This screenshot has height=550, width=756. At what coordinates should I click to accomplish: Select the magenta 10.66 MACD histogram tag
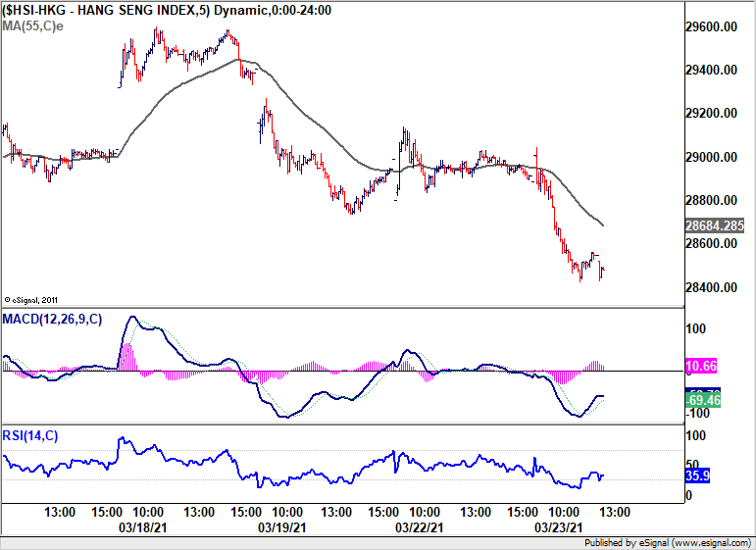click(x=703, y=366)
